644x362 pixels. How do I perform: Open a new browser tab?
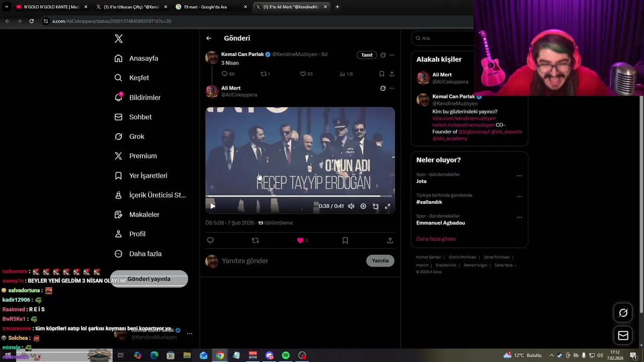337,7
